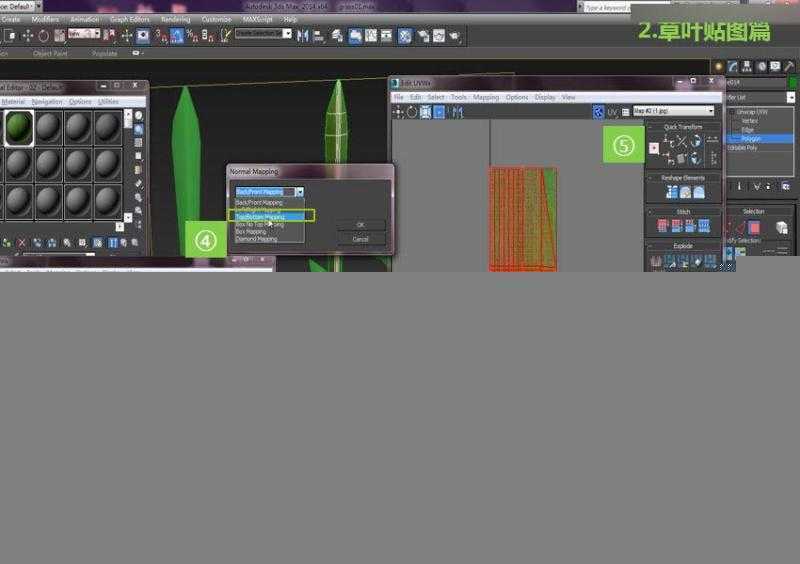Open File menu in Edit UVWs window

(399, 97)
